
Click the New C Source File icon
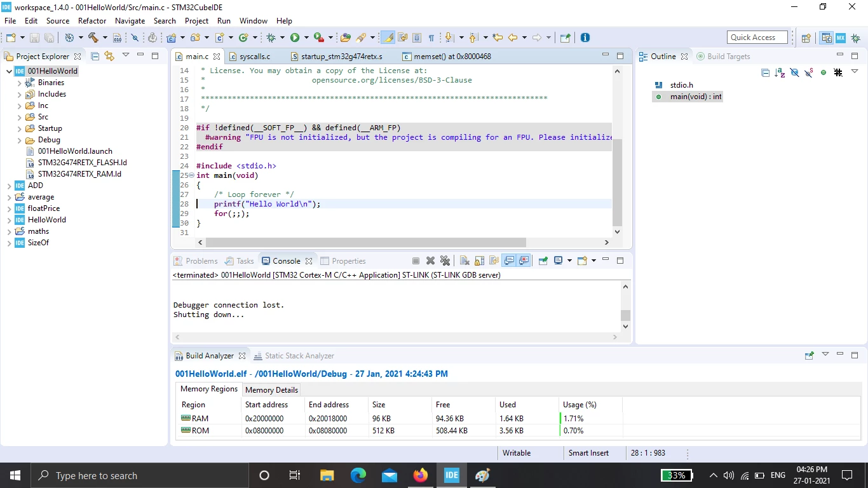pyautogui.click(x=220, y=37)
